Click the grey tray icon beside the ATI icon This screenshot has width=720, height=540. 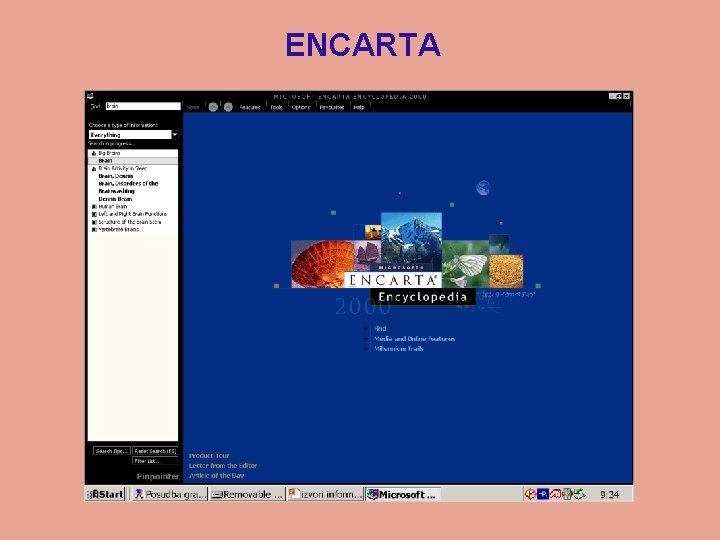[x=567, y=494]
